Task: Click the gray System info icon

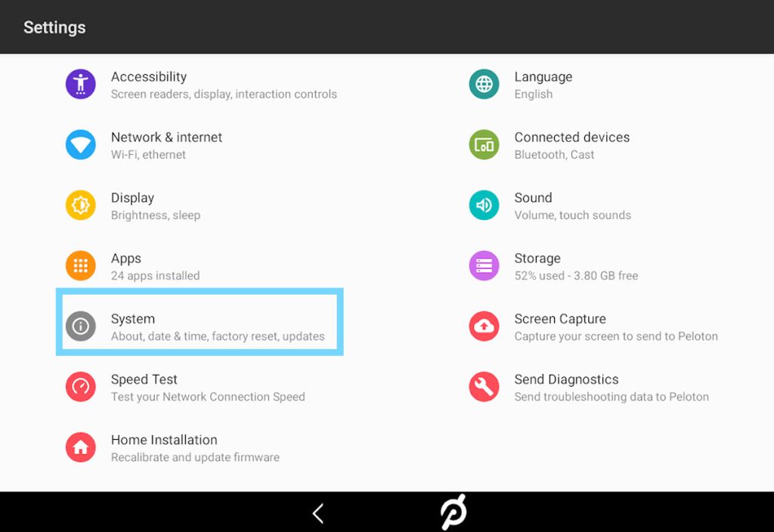Action: pos(80,326)
